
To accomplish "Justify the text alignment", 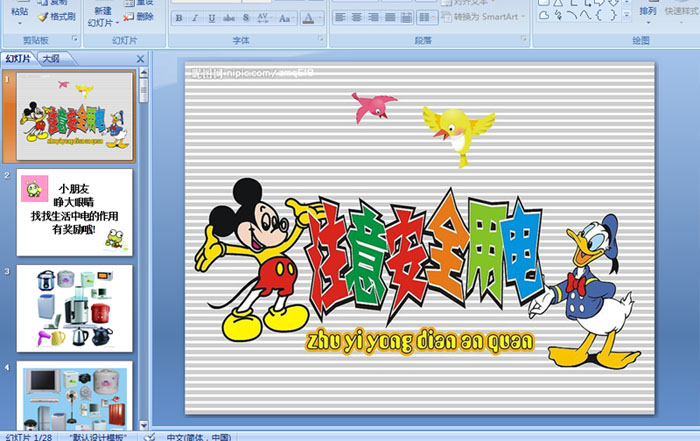I will point(390,17).
